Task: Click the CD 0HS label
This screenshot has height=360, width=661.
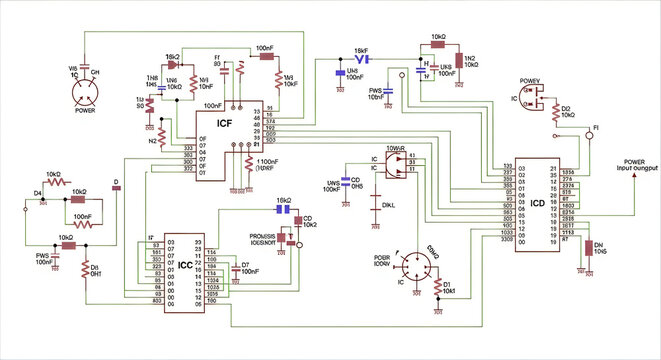Action: 357,183
